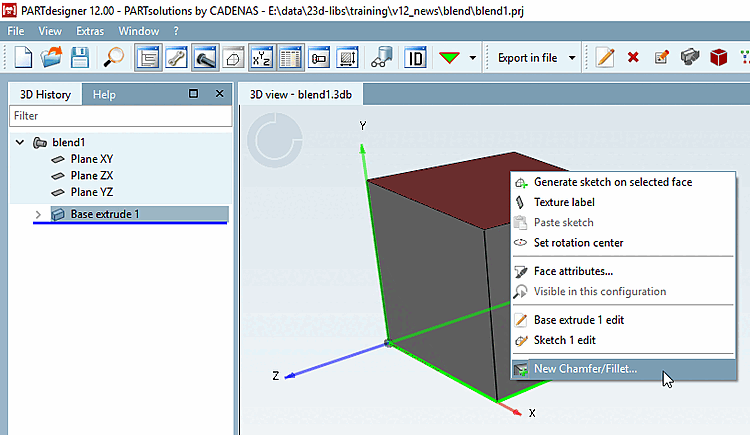Open a project with the folder icon
This screenshot has width=750, height=435.
click(51, 58)
